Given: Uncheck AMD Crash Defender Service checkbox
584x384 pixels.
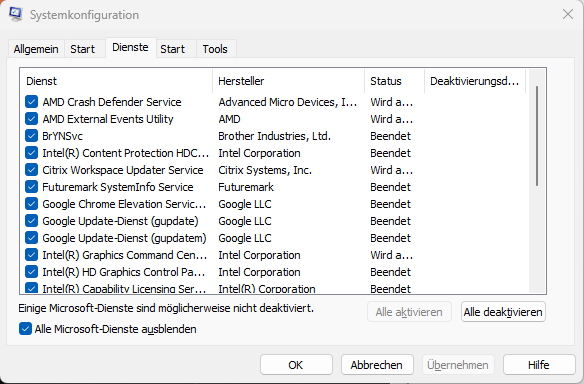Looking at the screenshot, I should (x=31, y=102).
